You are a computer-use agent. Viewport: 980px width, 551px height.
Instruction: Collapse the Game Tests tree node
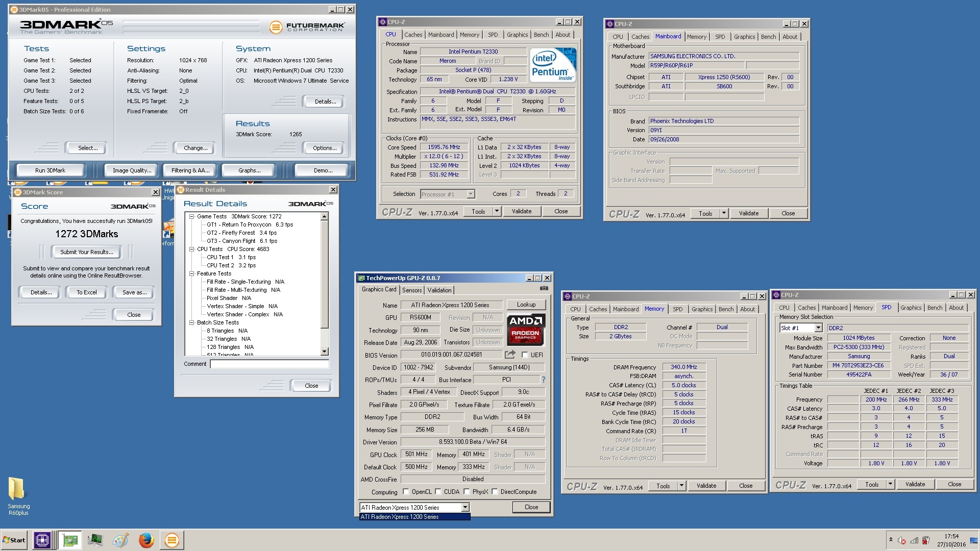(x=192, y=216)
